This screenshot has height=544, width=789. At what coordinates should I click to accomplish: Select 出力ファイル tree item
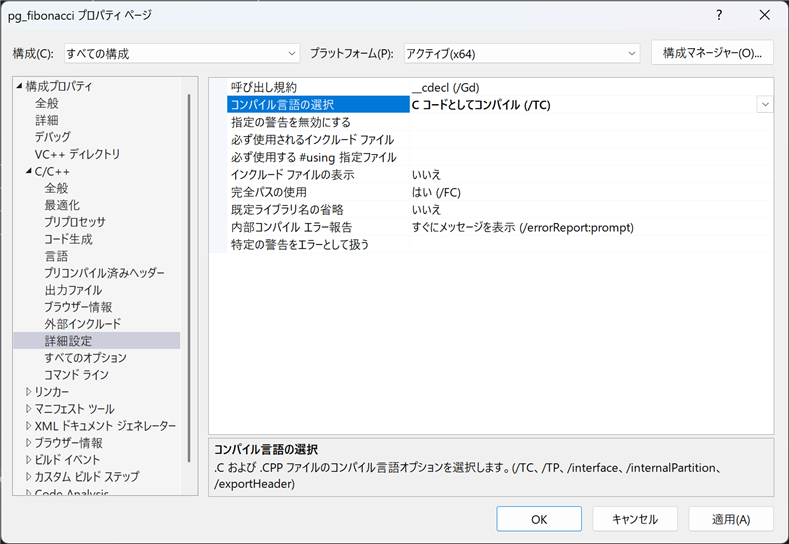(x=73, y=290)
